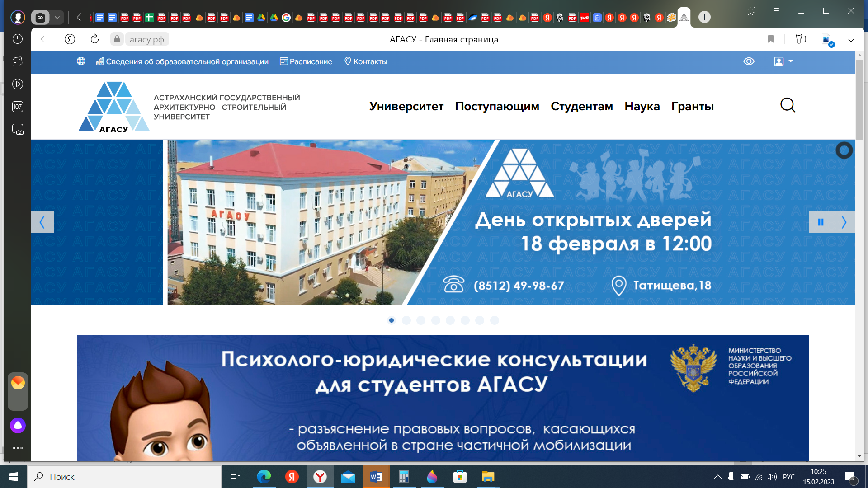868x488 pixels.
Task: Select the fifth slider dot
Action: pyautogui.click(x=450, y=320)
